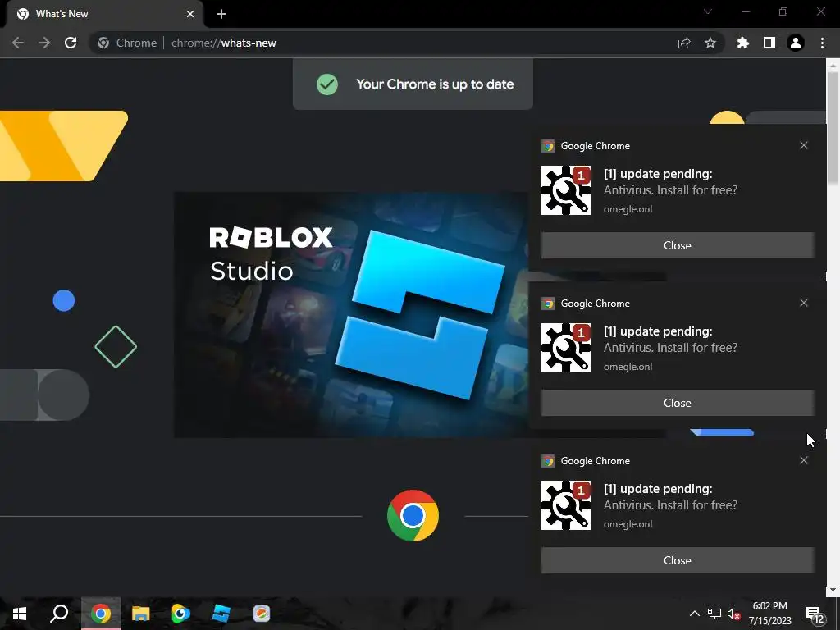Image resolution: width=840 pixels, height=630 pixels.
Task: Open Windows taskbar search
Action: [59, 614]
